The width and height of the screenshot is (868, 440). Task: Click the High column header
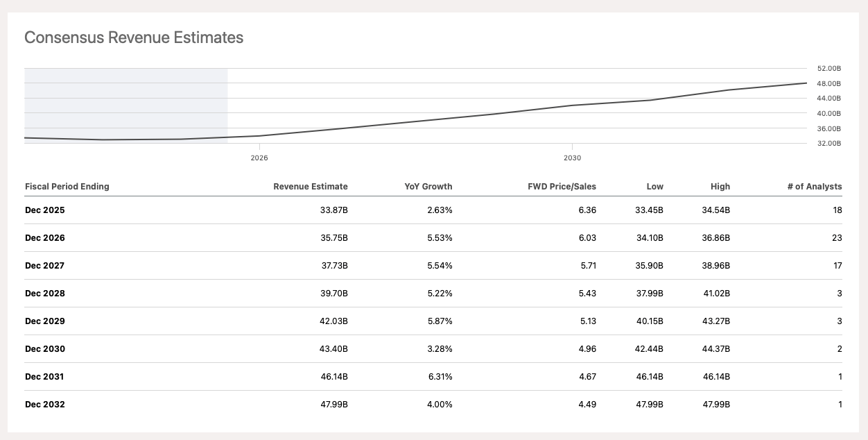pyautogui.click(x=720, y=187)
